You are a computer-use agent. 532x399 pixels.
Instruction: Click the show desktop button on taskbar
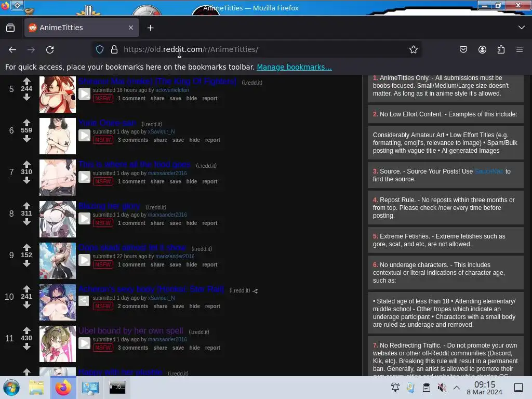tap(518, 388)
